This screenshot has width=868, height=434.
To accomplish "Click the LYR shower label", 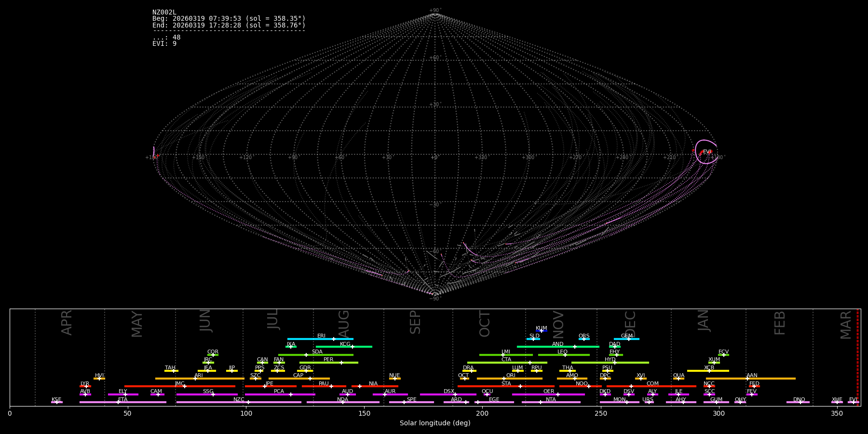I will tap(85, 383).
